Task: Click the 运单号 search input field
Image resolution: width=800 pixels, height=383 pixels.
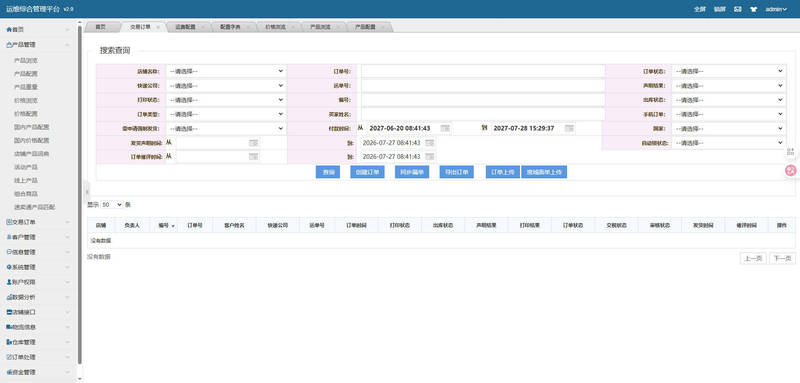Action: pyautogui.click(x=483, y=85)
